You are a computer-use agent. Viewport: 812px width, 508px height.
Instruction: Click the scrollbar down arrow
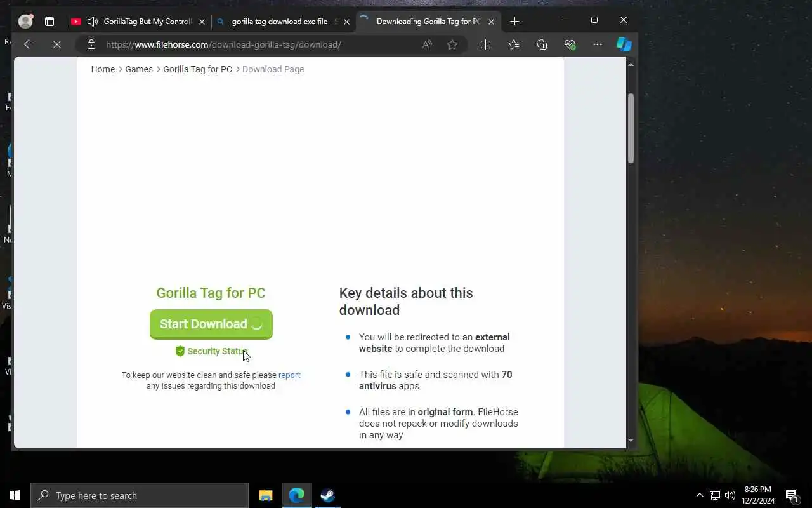point(631,440)
